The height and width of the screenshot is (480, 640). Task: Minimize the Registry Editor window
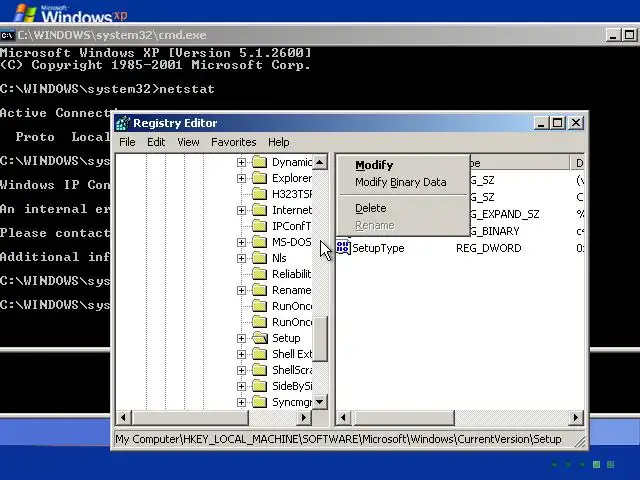[x=541, y=123]
